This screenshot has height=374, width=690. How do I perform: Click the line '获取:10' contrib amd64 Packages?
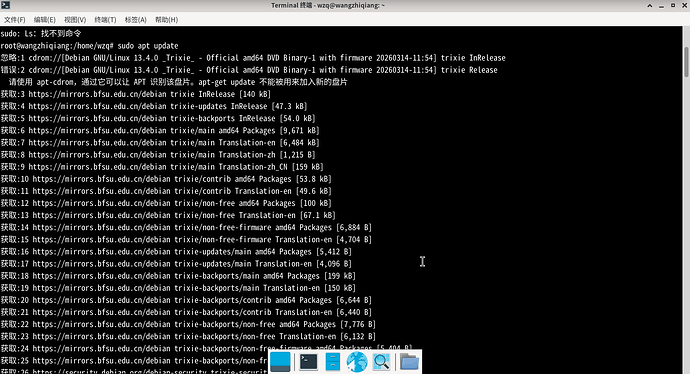click(166, 179)
